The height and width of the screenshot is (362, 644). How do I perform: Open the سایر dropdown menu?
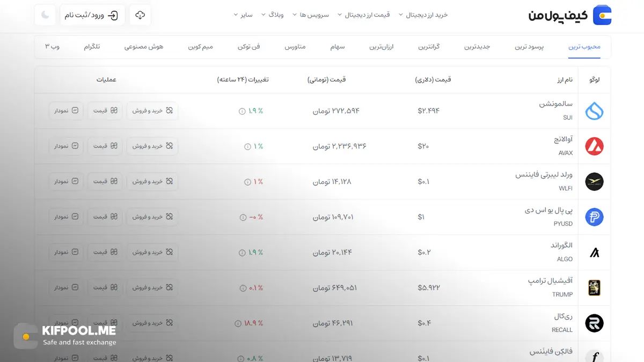click(243, 14)
